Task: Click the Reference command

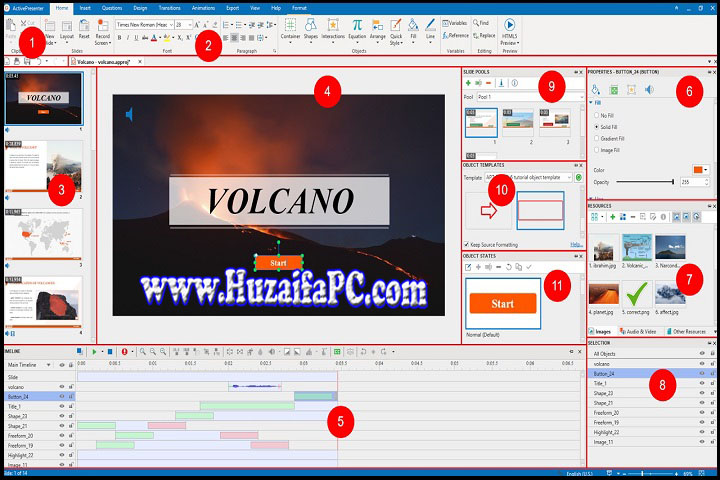Action: pyautogui.click(x=455, y=35)
